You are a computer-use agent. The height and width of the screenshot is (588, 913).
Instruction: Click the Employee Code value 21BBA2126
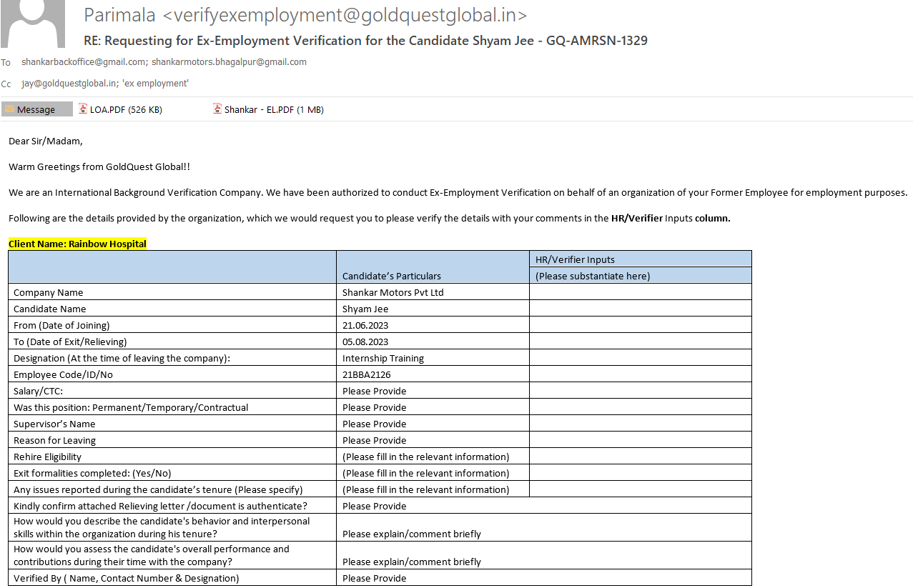366,374
